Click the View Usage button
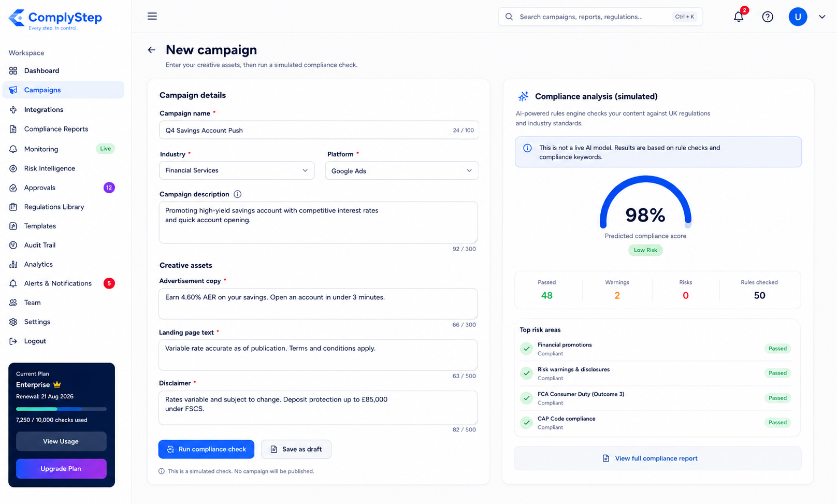837x504 pixels. [x=61, y=441]
